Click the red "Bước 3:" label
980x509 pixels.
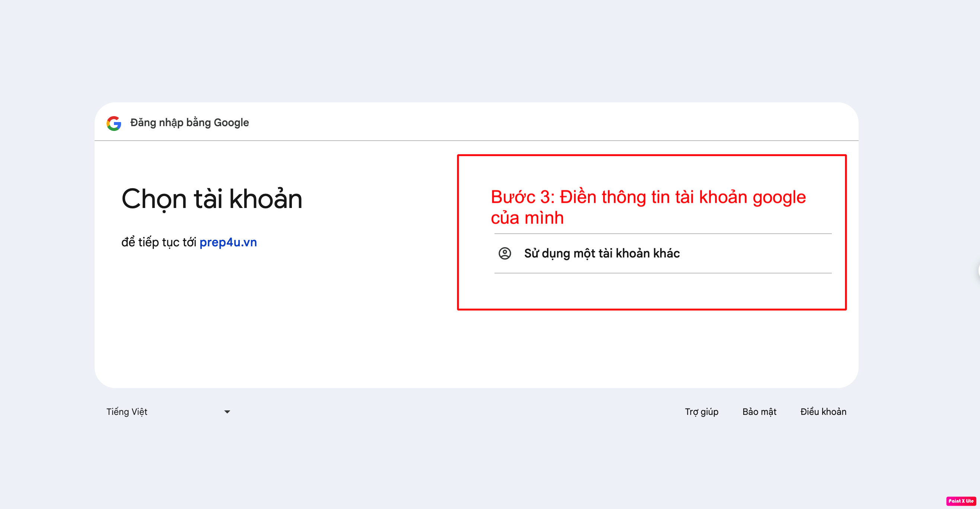pos(523,197)
